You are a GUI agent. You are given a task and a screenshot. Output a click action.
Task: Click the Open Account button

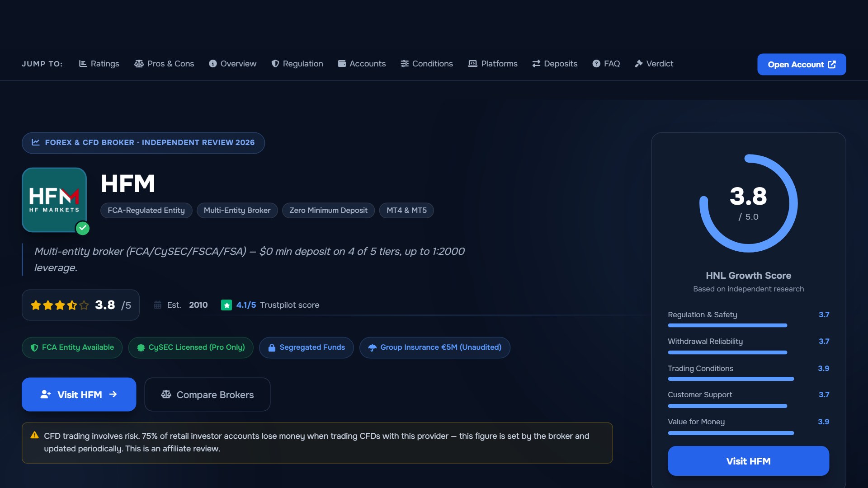802,65
